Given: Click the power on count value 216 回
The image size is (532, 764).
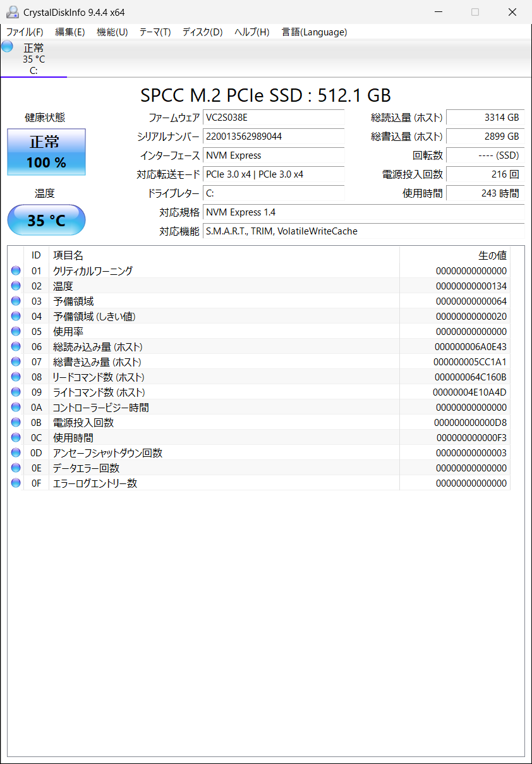Looking at the screenshot, I should tap(485, 174).
